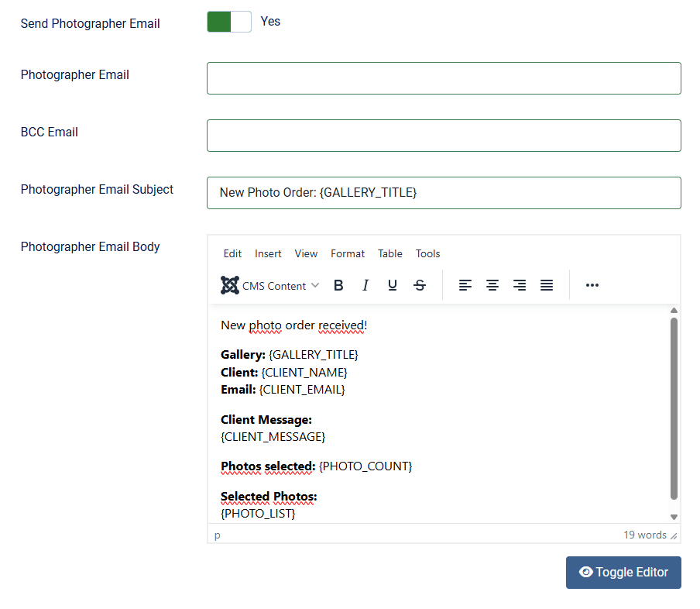Apply italic formatting
The image size is (700, 609).
[365, 285]
